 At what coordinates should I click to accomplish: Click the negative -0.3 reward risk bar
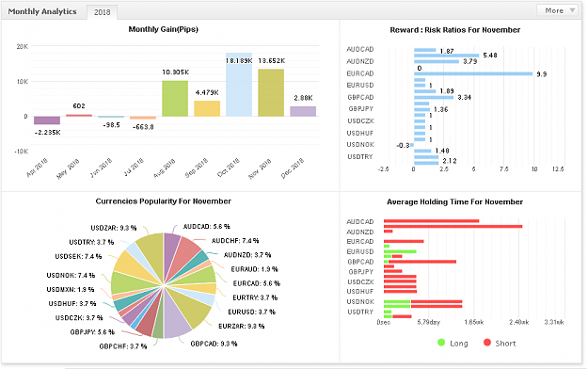pos(412,145)
